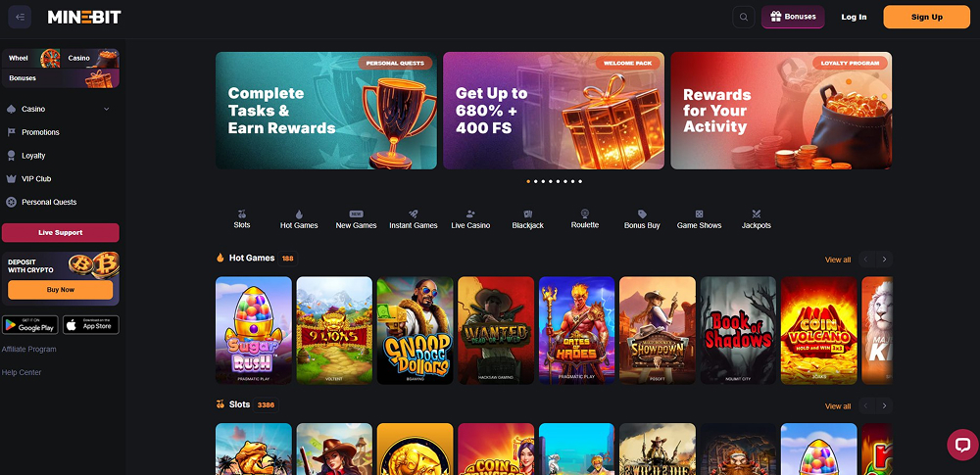
Task: Select the Game Shows category
Action: point(700,219)
